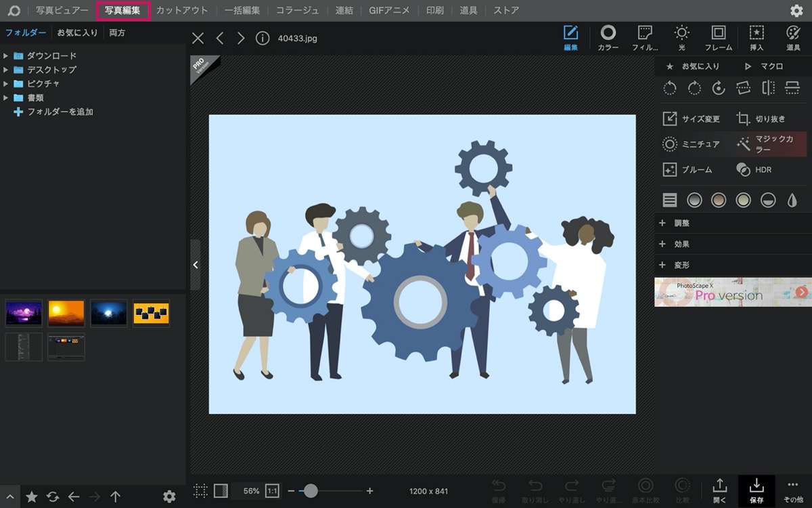Image resolution: width=812 pixels, height=508 pixels.
Task: Apply the HDR effect
Action: click(754, 169)
